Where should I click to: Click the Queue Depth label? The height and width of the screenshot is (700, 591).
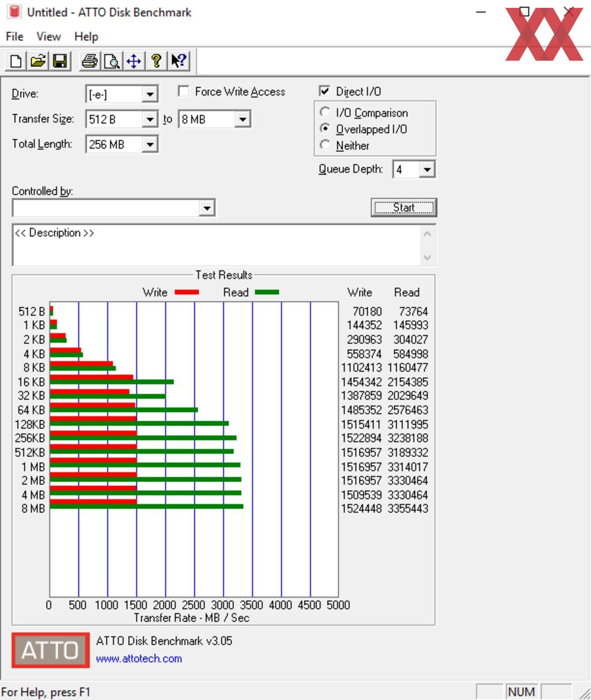(351, 169)
